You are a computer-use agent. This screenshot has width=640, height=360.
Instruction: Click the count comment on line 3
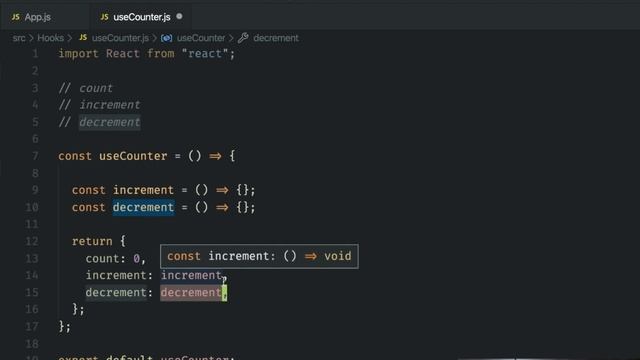(x=85, y=88)
